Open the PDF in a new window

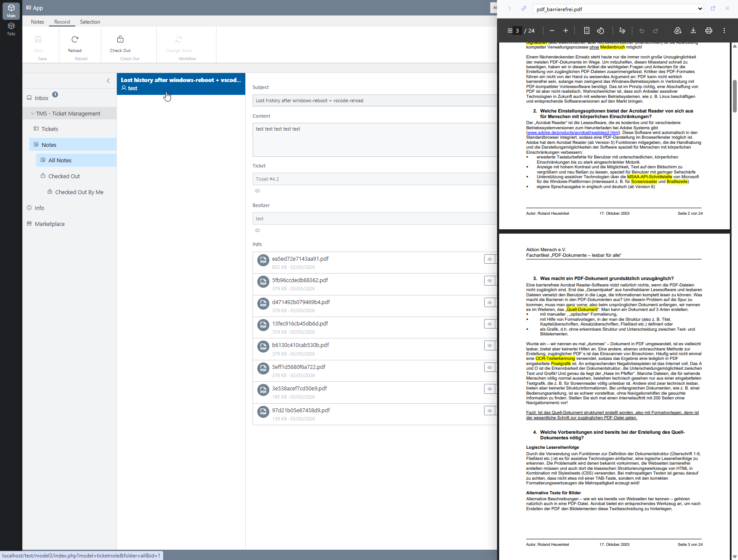(713, 8)
